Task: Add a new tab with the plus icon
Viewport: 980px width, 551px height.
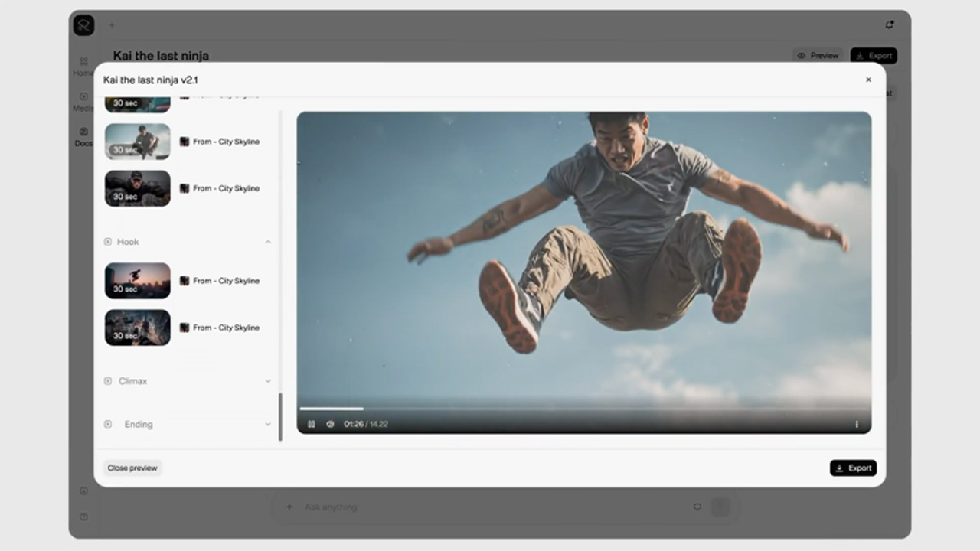Action: point(112,25)
